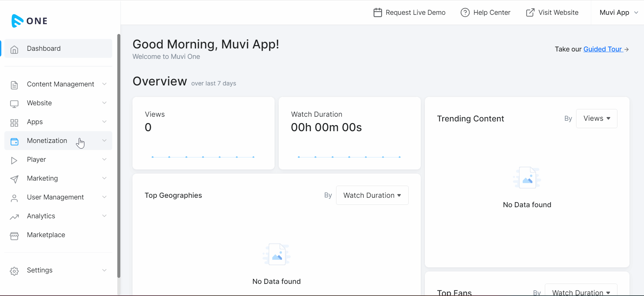The height and width of the screenshot is (296, 644).
Task: Click the Analytics trend-line icon
Action: click(x=14, y=217)
